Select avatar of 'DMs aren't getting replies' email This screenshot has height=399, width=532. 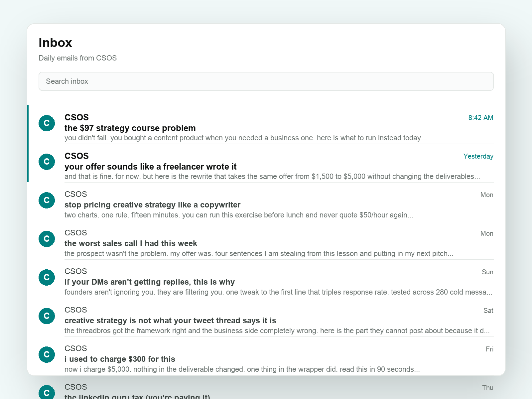(47, 277)
